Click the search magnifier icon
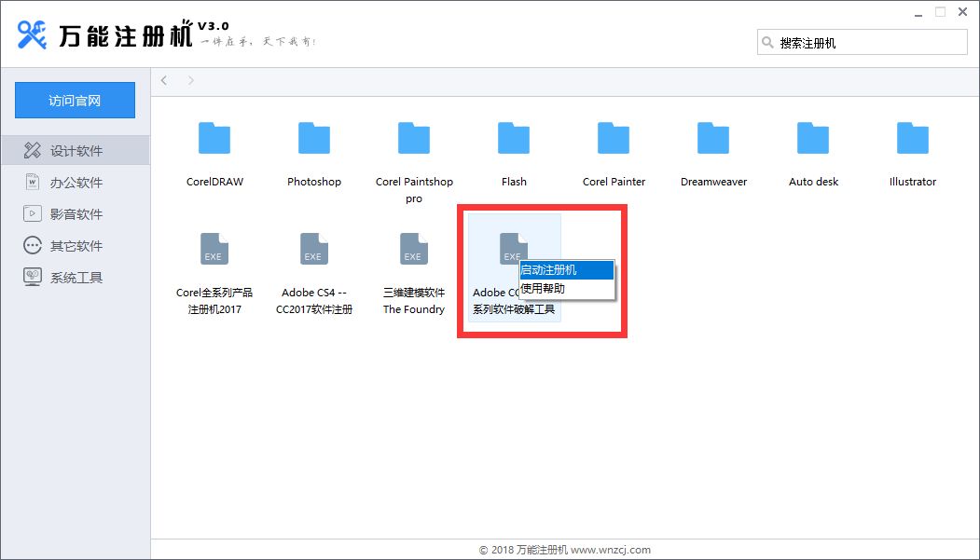980x560 pixels. pyautogui.click(x=767, y=43)
